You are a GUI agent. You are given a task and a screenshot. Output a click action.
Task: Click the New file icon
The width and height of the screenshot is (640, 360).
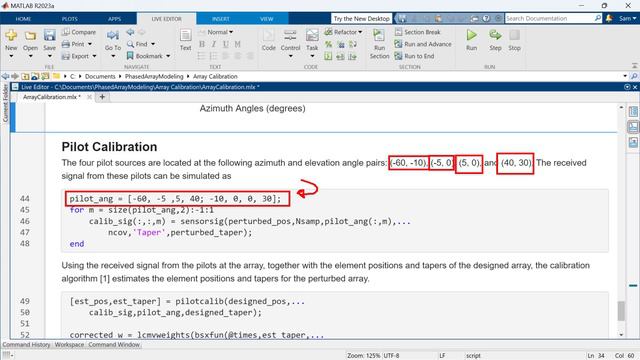(11, 36)
